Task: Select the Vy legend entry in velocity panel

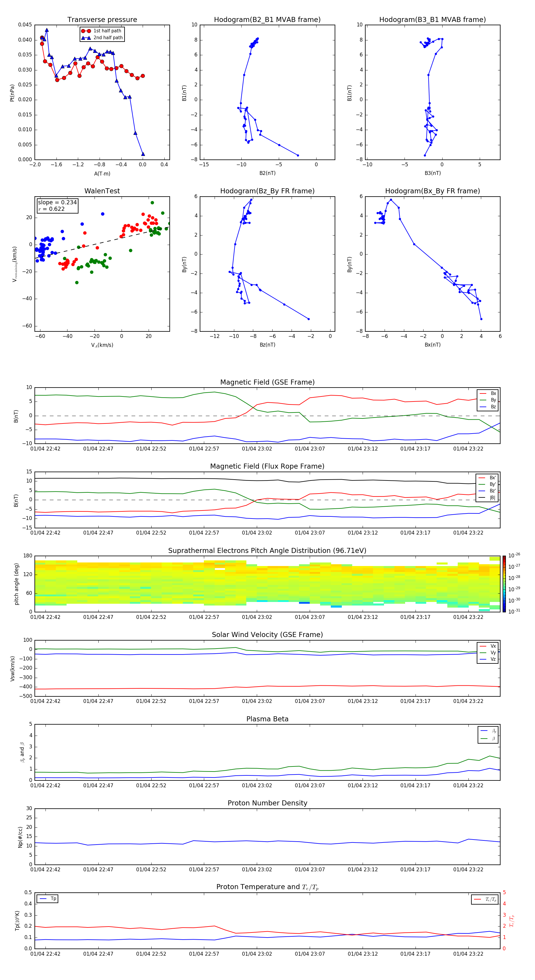Action: 488,652
